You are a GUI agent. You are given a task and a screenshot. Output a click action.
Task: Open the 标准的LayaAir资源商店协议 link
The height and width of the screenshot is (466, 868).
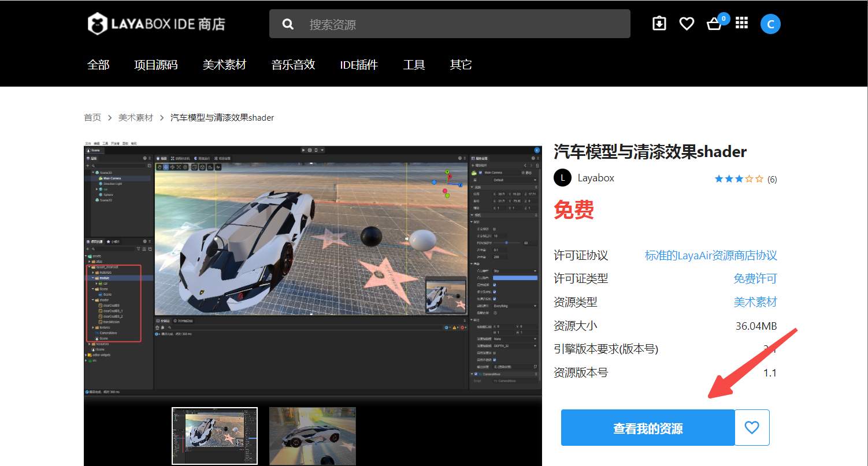click(711, 255)
